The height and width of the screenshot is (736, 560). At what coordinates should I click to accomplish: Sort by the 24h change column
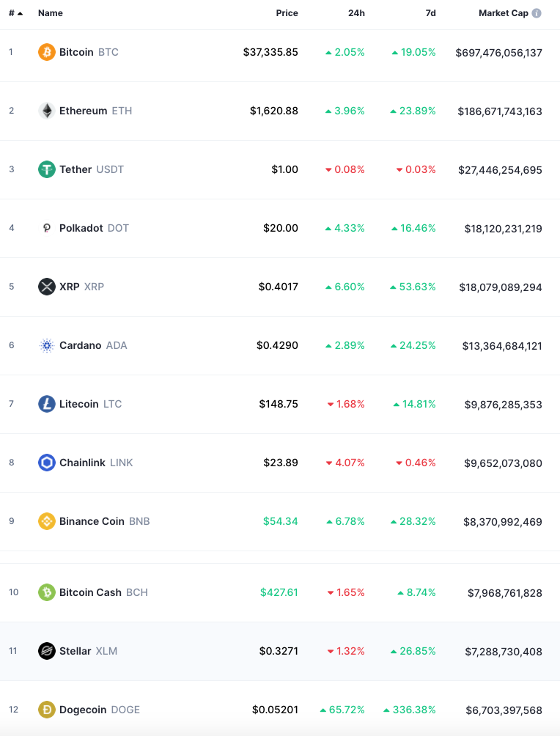[356, 13]
